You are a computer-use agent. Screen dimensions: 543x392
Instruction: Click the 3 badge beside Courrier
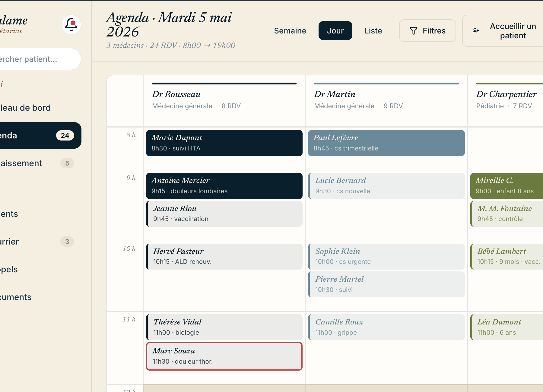pos(67,242)
